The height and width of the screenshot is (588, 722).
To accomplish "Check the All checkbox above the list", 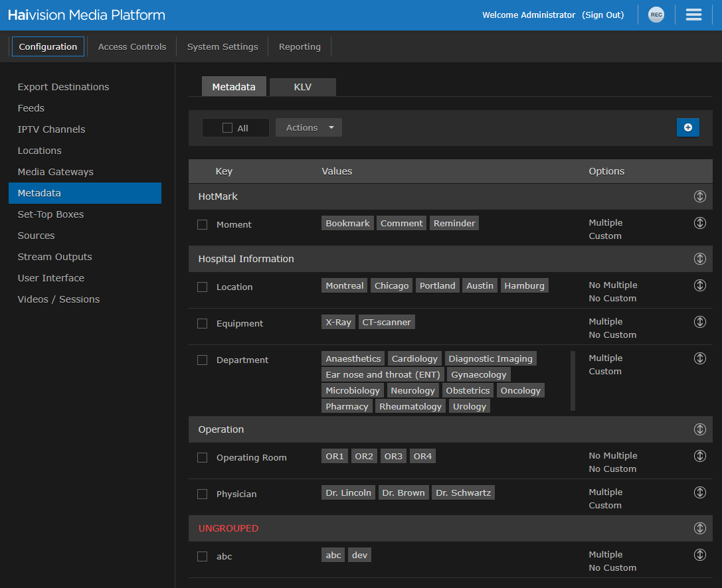I will pos(226,127).
